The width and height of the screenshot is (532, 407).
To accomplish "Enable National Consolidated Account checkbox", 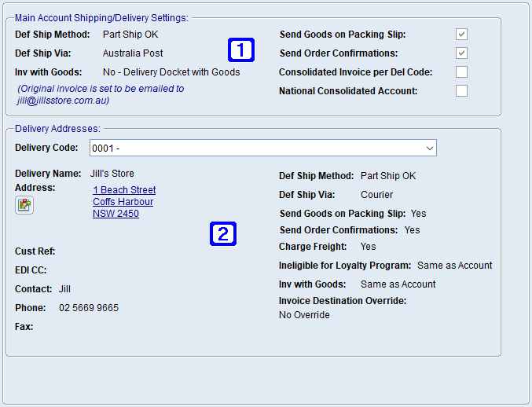I will [x=461, y=91].
